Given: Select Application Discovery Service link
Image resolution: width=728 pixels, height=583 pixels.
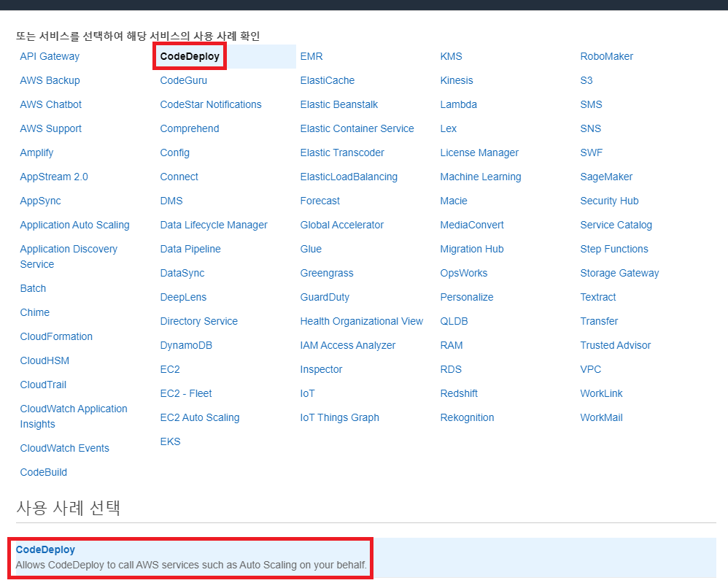Looking at the screenshot, I should 69,256.
